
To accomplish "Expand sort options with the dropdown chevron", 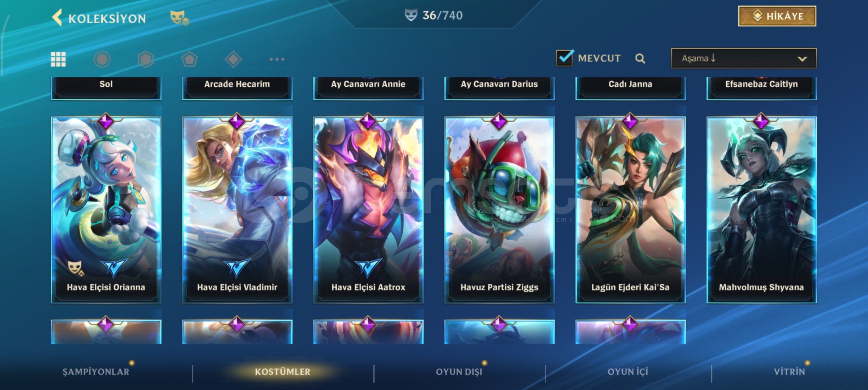I will pyautogui.click(x=802, y=59).
